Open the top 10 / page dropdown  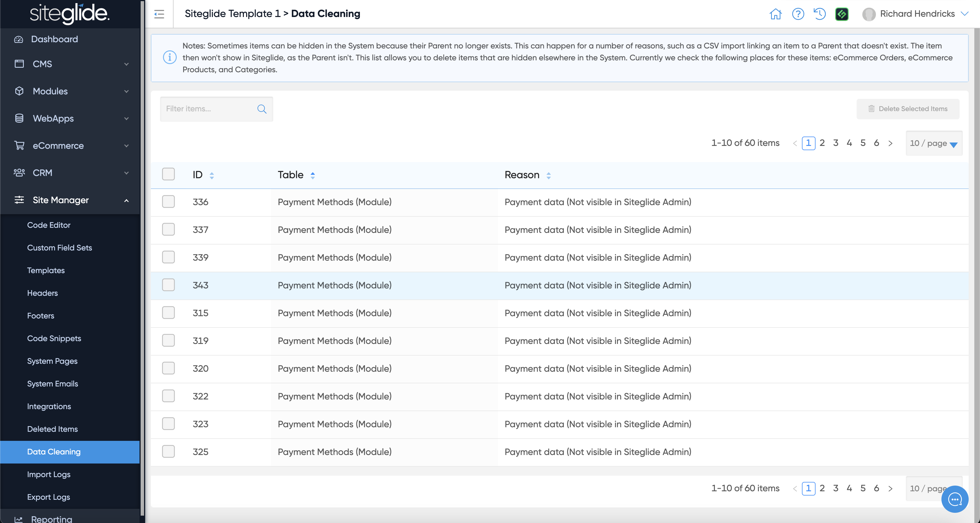(x=933, y=143)
